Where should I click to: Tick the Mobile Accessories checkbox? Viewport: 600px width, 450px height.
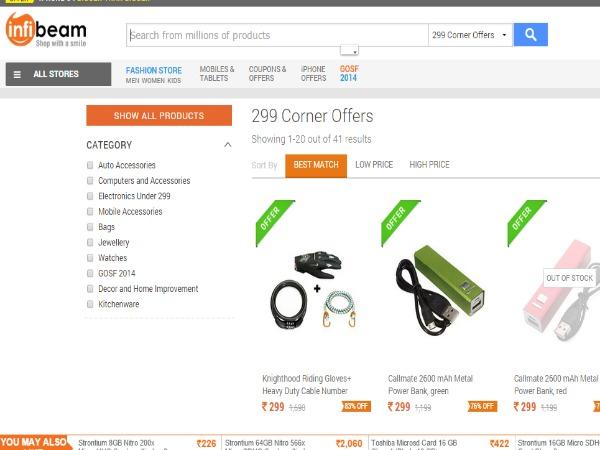[90, 212]
